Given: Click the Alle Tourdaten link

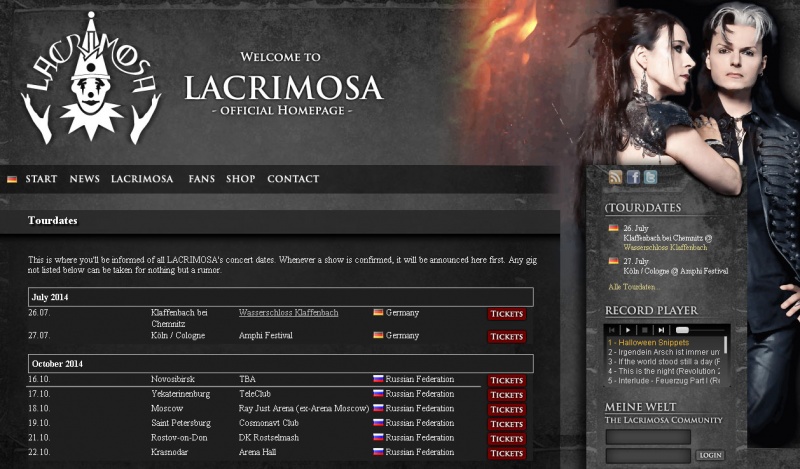Looking at the screenshot, I should tap(634, 287).
